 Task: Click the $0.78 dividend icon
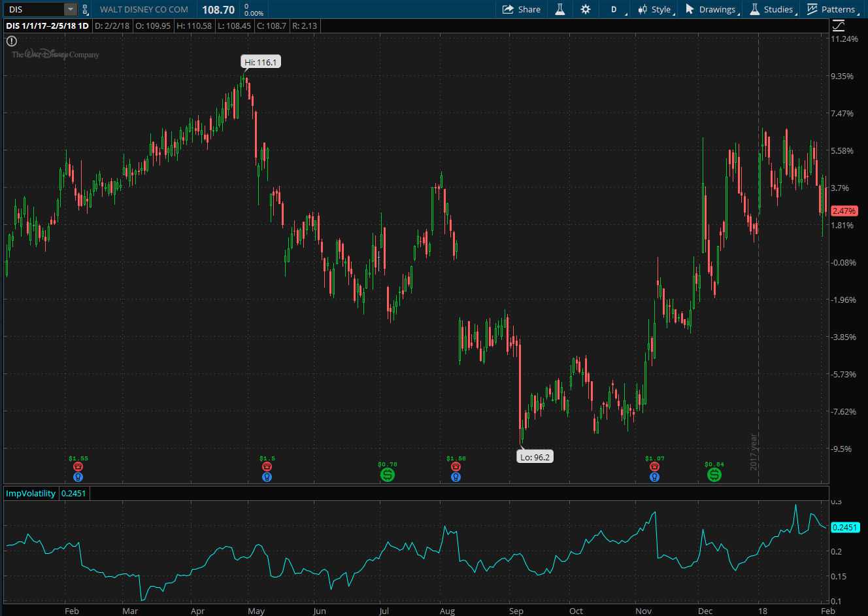coord(388,475)
